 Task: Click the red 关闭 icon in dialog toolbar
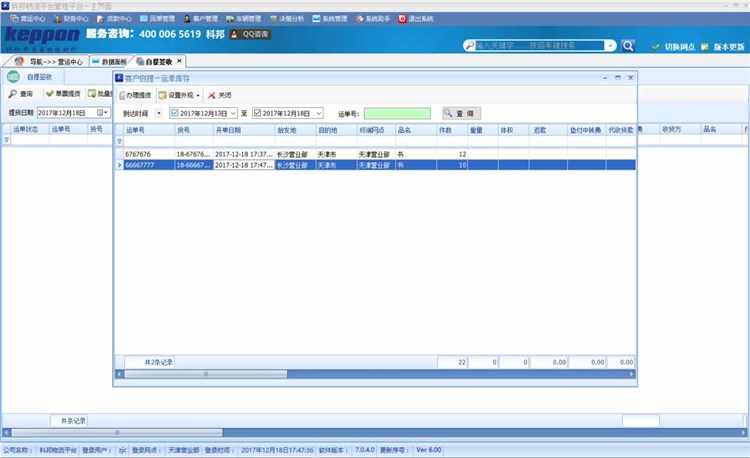tap(211, 95)
